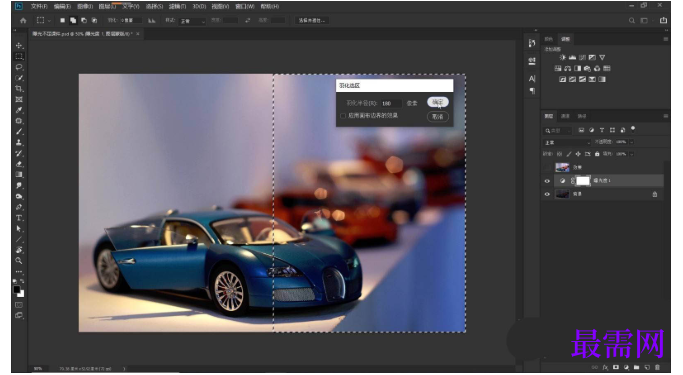Show the hidden top layer visibility box
Viewport: 683px width, 375px height.
[x=548, y=167]
